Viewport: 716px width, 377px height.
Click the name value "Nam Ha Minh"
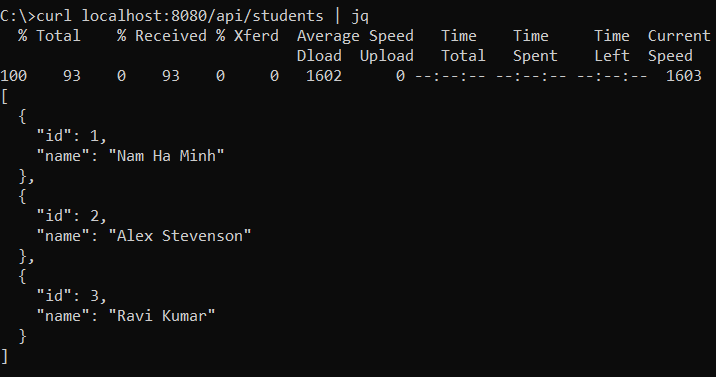tap(166, 156)
